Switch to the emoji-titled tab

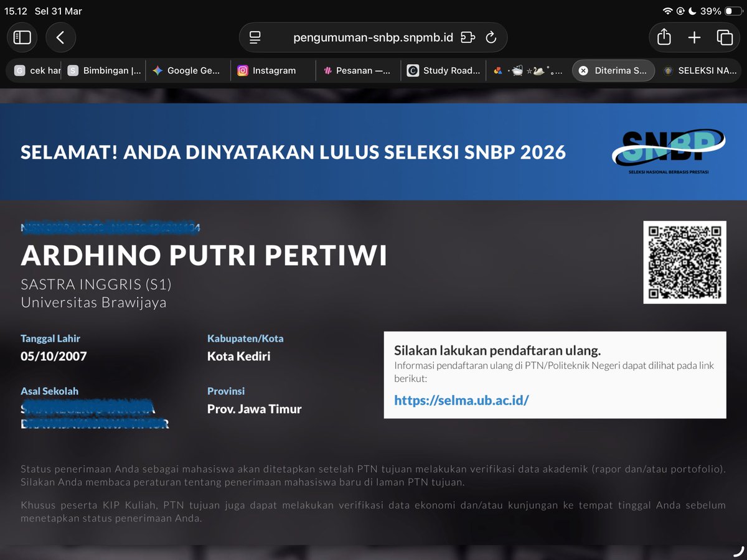(528, 71)
